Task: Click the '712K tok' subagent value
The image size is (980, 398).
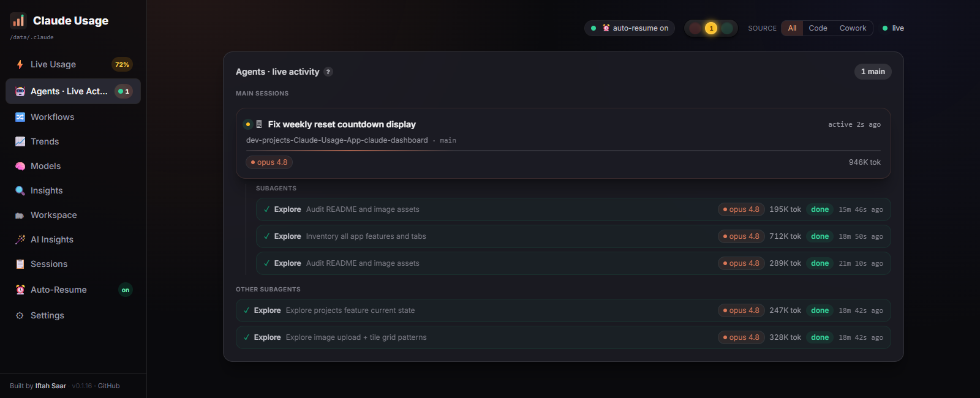Action: 785,236
